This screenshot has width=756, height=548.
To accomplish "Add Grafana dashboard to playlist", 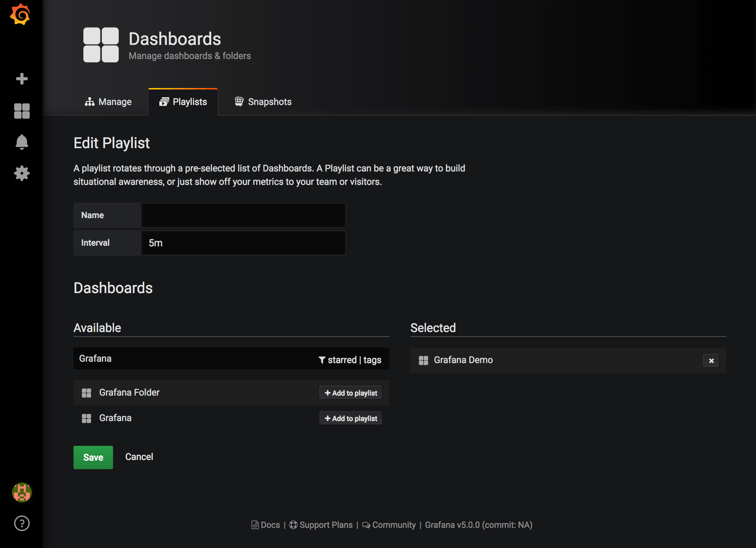I will [351, 418].
